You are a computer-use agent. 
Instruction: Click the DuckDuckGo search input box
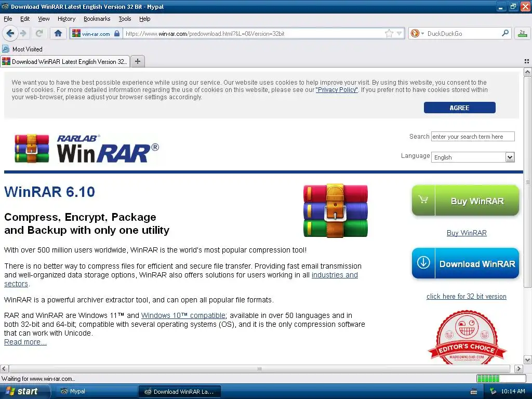click(463, 34)
